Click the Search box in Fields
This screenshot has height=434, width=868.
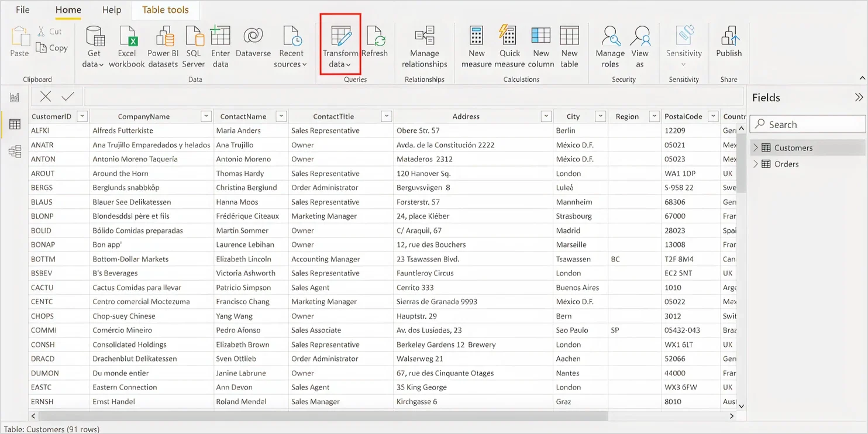pyautogui.click(x=808, y=125)
